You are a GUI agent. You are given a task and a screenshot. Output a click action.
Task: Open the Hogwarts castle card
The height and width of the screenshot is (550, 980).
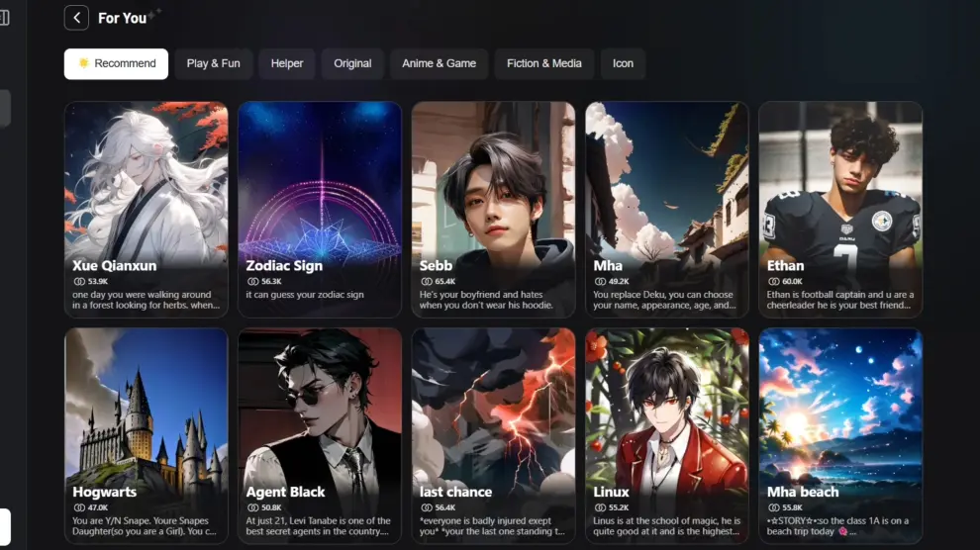coord(147,436)
